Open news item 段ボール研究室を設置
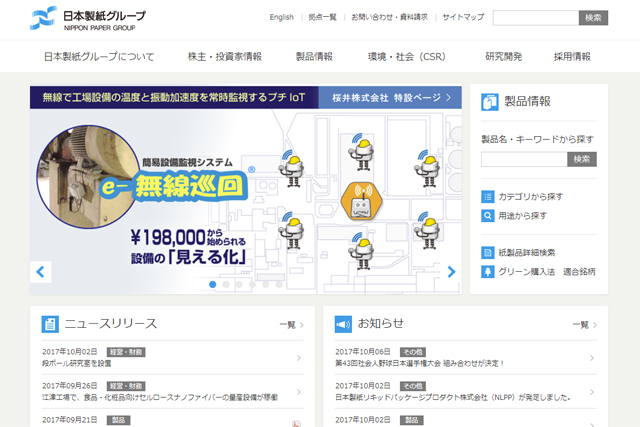 77,363
